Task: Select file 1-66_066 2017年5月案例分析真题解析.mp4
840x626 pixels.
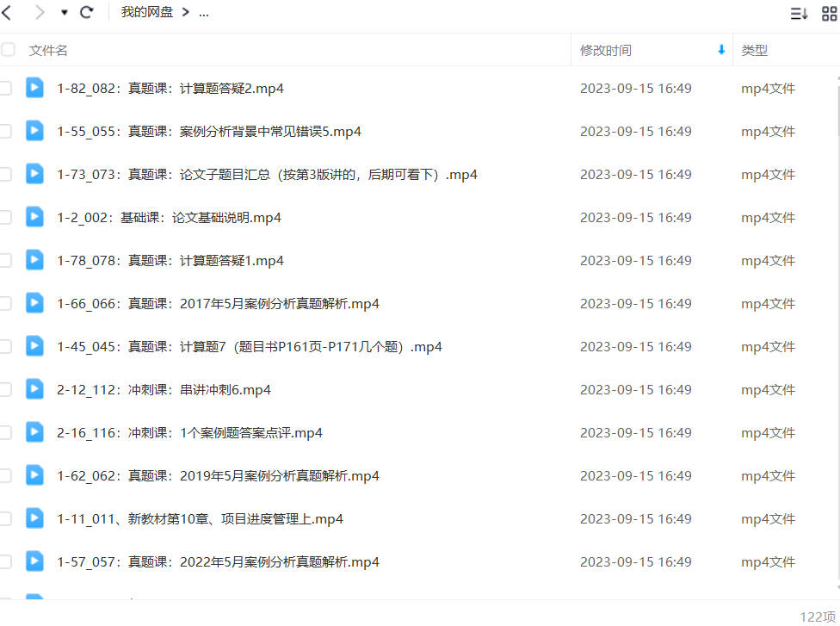Action: point(218,304)
